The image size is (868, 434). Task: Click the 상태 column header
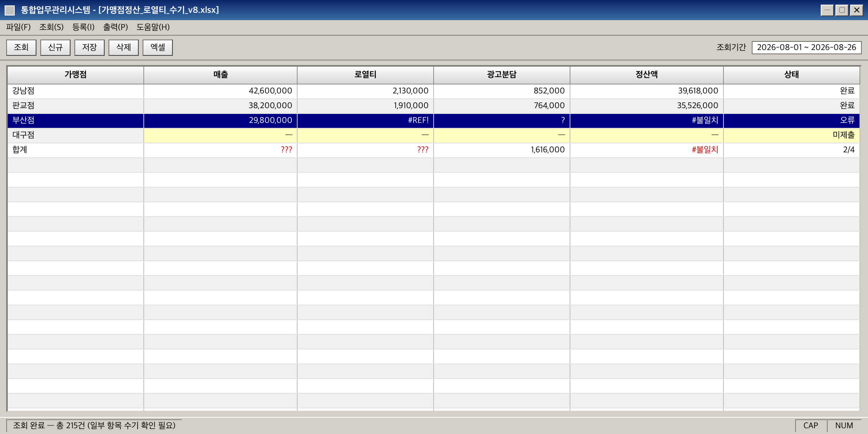click(792, 75)
